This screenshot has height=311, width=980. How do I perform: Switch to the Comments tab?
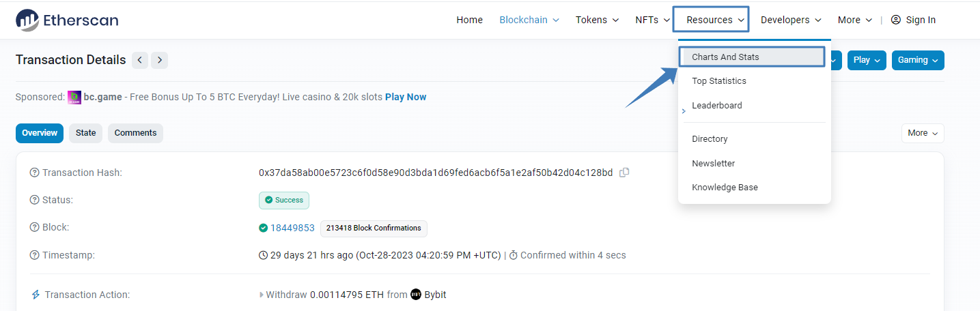coord(135,133)
